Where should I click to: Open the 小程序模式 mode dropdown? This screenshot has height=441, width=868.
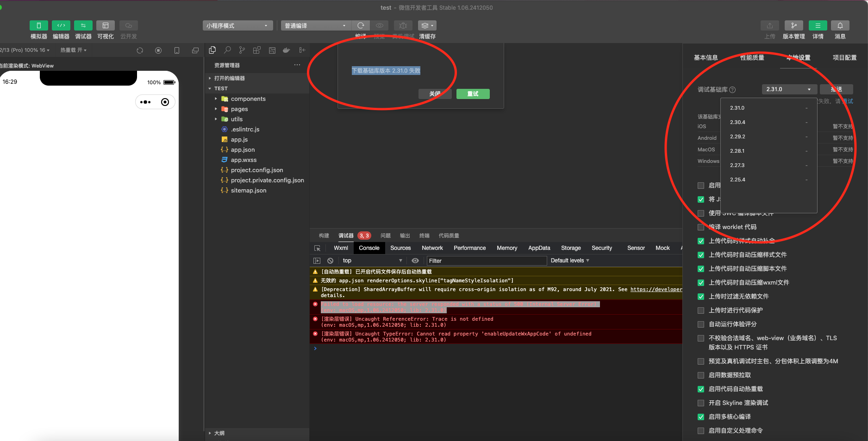tap(237, 25)
